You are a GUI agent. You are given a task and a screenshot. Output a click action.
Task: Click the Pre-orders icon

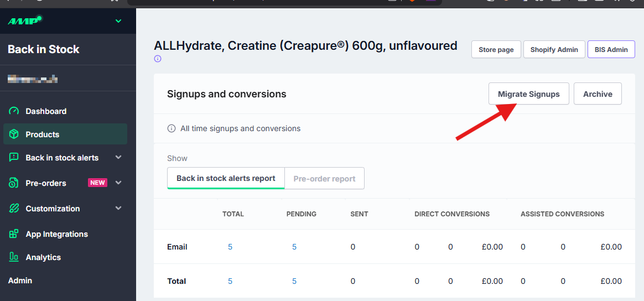coord(14,183)
